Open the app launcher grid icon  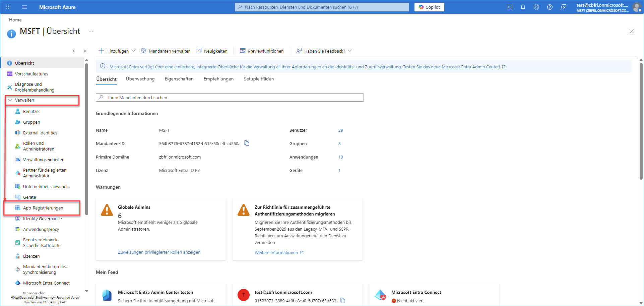tap(8, 7)
